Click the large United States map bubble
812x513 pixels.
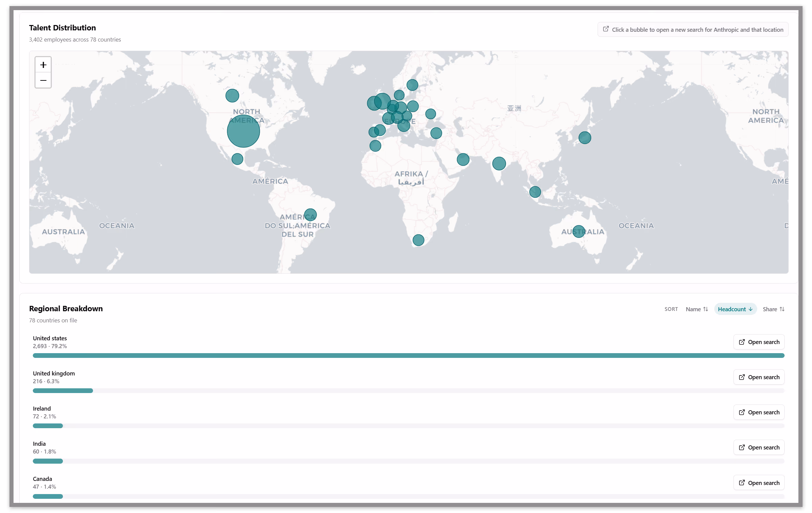[x=243, y=131]
